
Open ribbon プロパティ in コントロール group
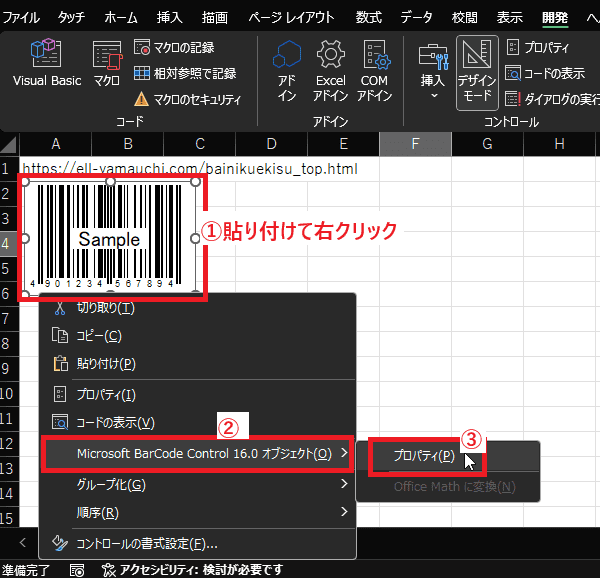pos(538,47)
